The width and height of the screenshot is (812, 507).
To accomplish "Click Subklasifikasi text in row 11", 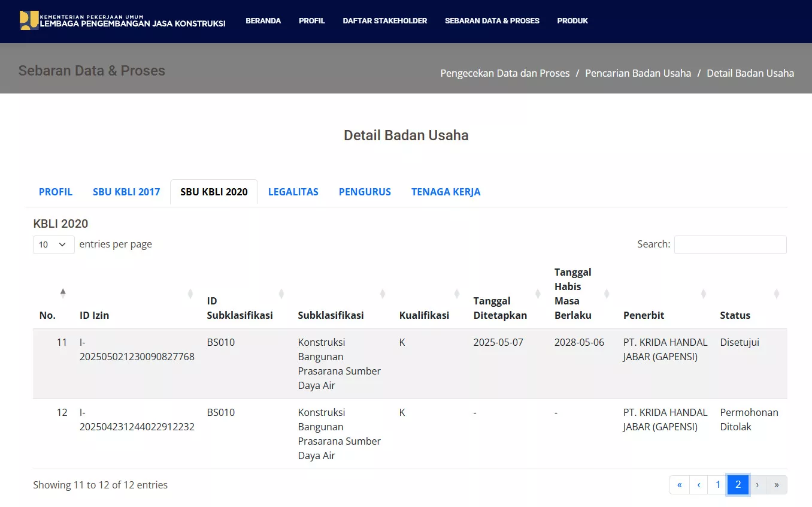I will tap(340, 364).
